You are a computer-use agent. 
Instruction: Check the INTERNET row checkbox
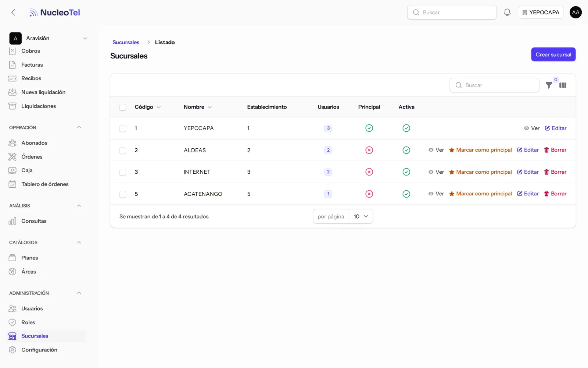point(123,172)
